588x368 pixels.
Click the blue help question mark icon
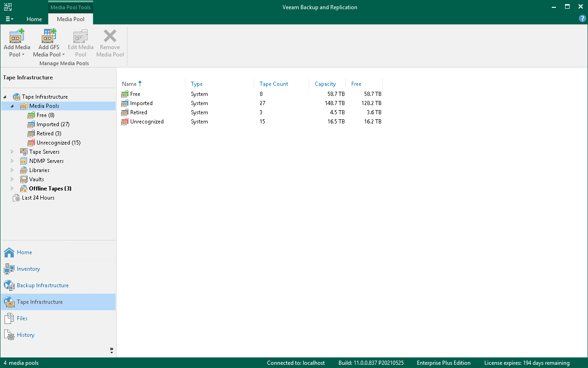pos(582,18)
